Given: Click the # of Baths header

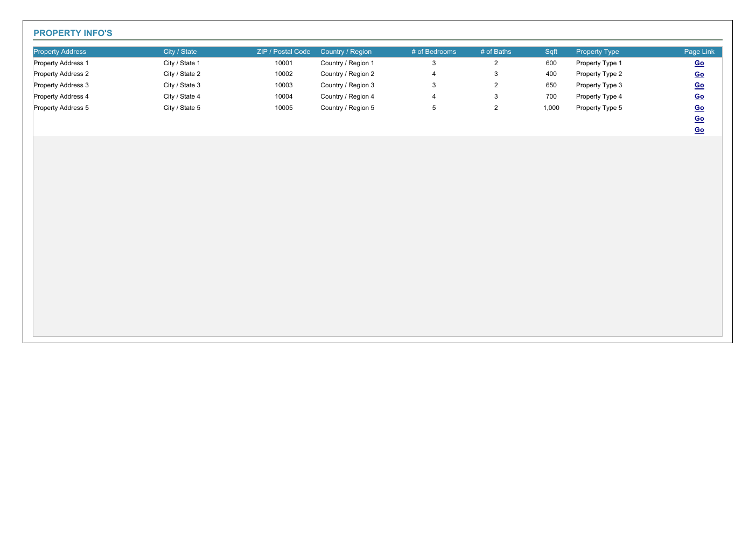Looking at the screenshot, I should tap(496, 52).
